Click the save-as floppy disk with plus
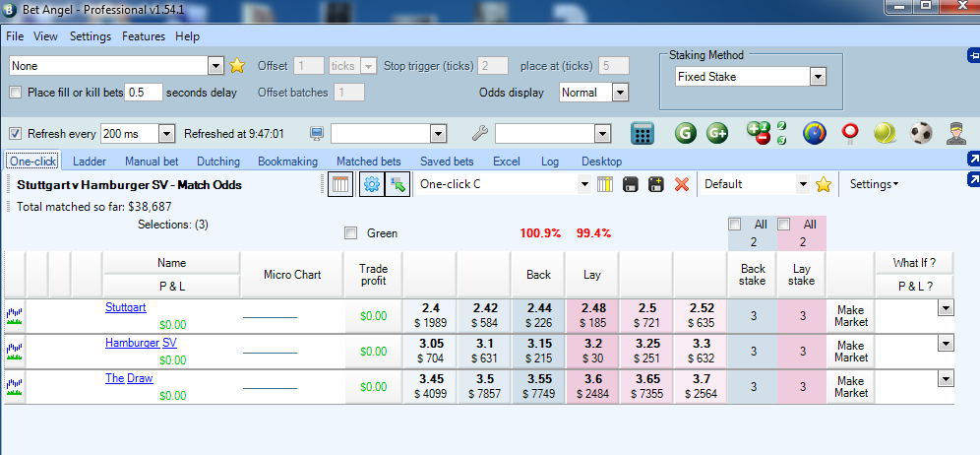This screenshot has width=980, height=455. click(x=655, y=184)
